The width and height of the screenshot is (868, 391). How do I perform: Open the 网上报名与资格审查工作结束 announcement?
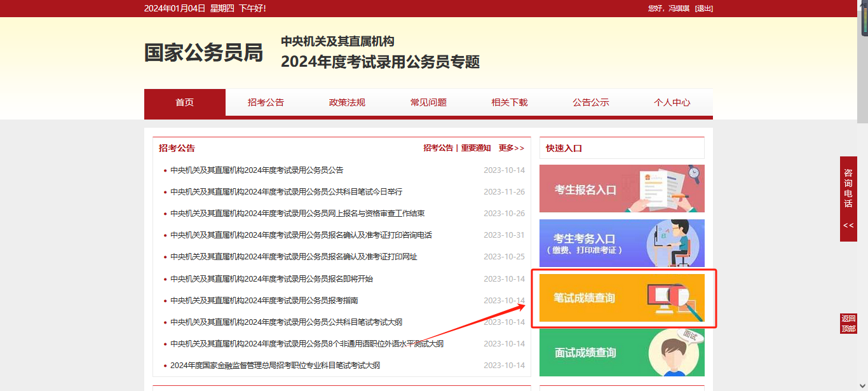coord(297,214)
